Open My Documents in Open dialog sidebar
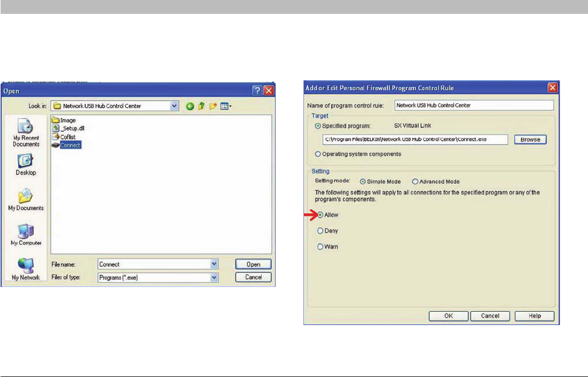This screenshot has width=588, height=377. tap(25, 199)
